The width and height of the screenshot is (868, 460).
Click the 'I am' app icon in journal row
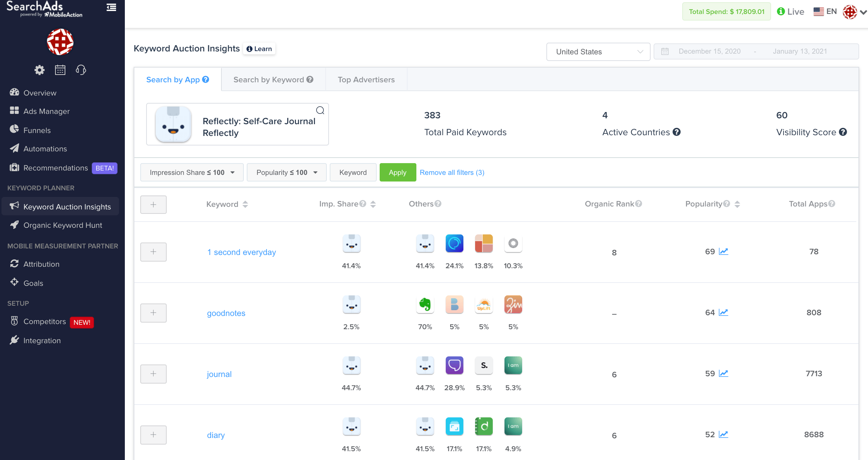[x=513, y=366]
